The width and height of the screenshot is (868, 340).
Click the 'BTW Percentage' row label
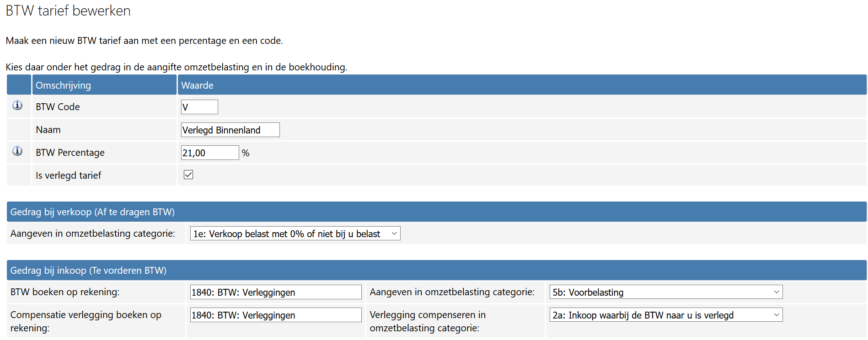pos(70,153)
